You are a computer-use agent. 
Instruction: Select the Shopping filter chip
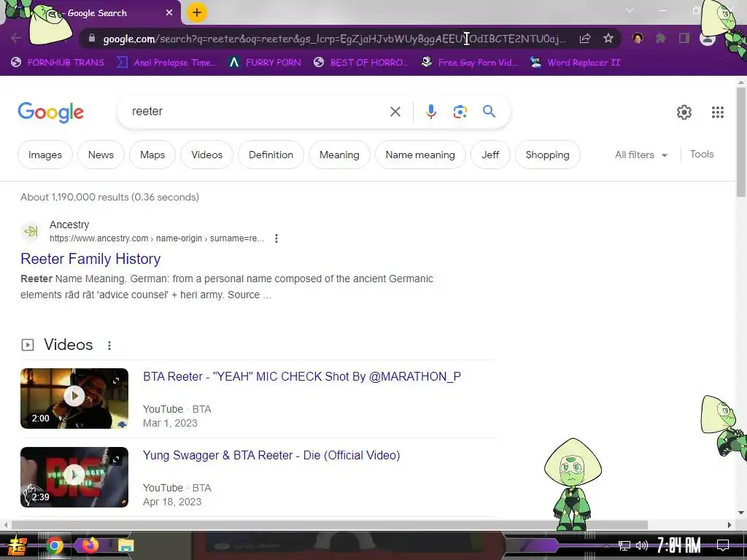[x=547, y=155]
